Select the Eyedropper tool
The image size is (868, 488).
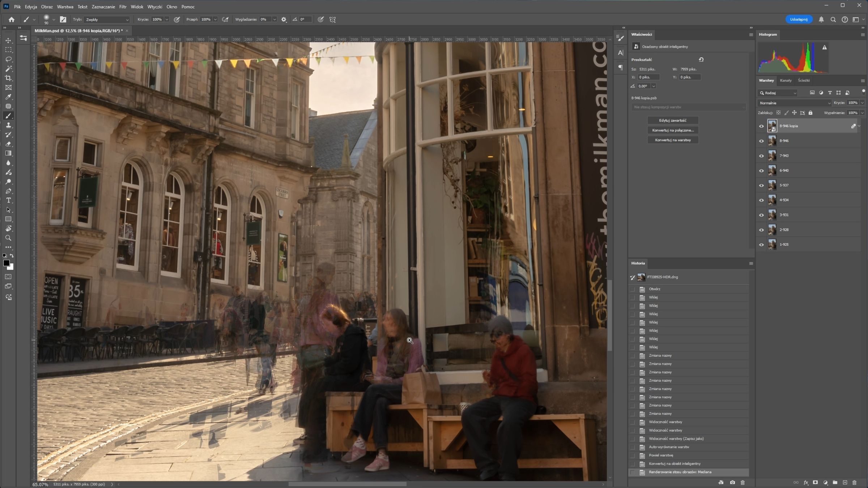coord(8,97)
